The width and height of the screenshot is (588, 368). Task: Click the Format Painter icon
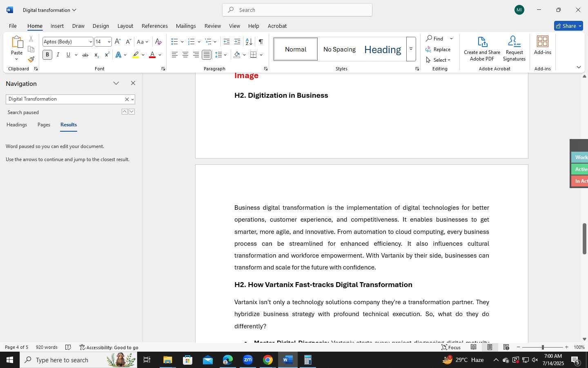pyautogui.click(x=31, y=59)
